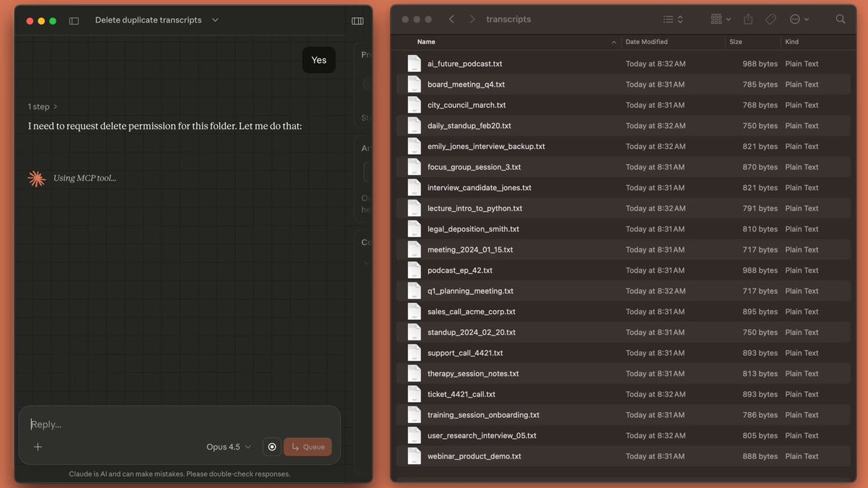The height and width of the screenshot is (488, 868).
Task: Sort by Date Modified column header
Action: pyautogui.click(x=647, y=42)
